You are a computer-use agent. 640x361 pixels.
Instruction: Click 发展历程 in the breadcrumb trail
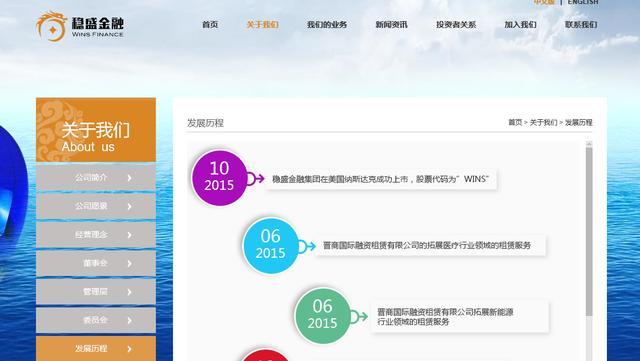tap(578, 122)
